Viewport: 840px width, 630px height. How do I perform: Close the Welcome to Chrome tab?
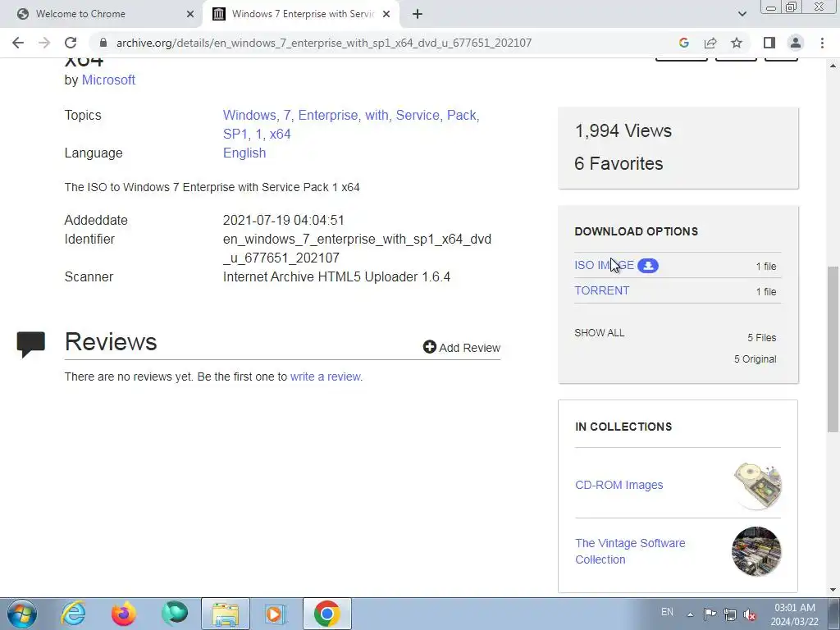189,14
